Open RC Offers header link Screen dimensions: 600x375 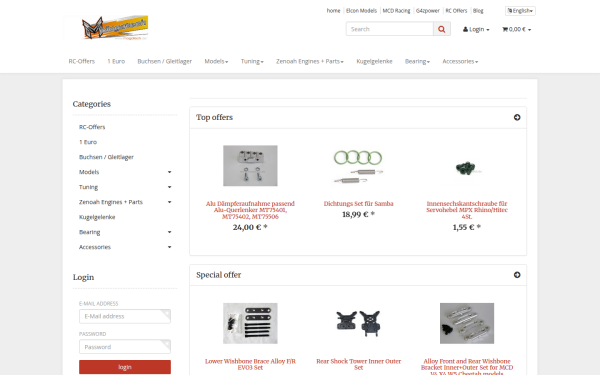[x=456, y=11]
